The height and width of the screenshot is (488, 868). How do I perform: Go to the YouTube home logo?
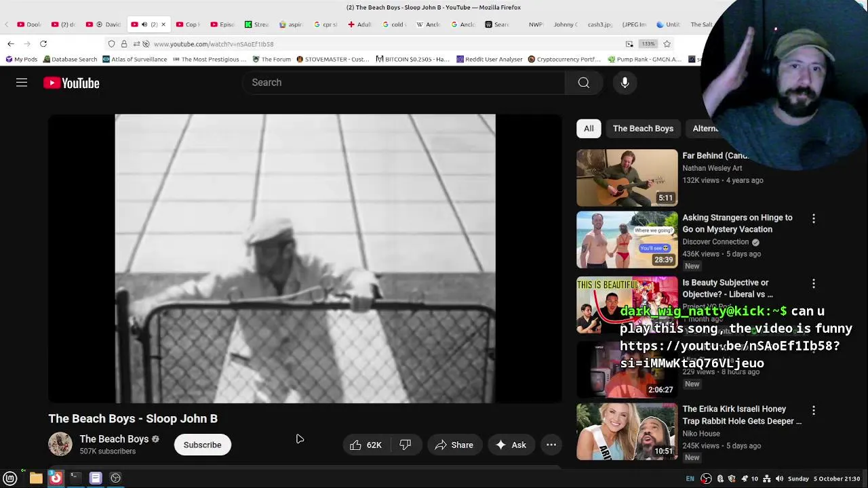pos(71,83)
